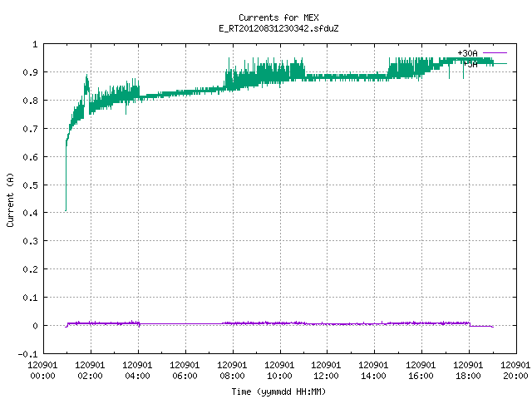Click y-axis tick value '0.5'
This screenshot has width=532, height=399.
(30, 185)
